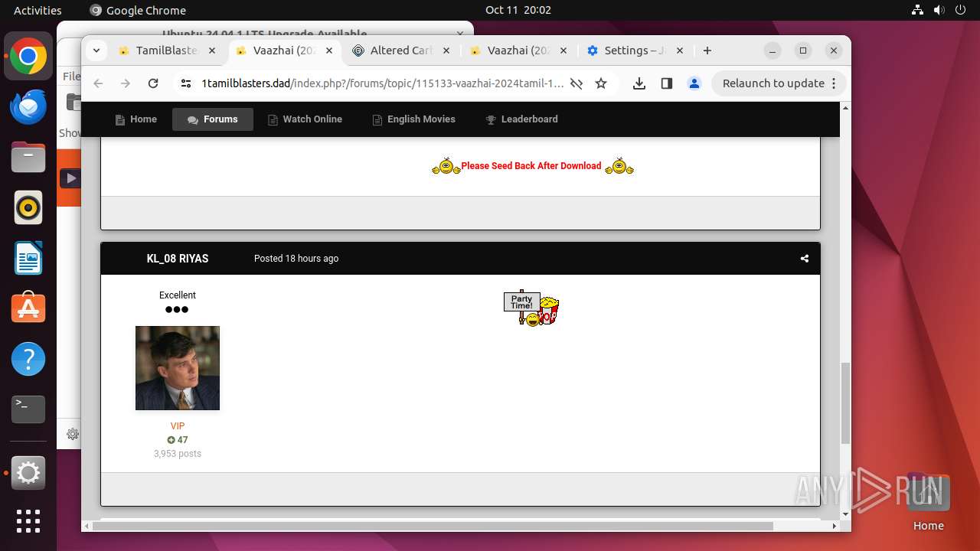The width and height of the screenshot is (980, 551).
Task: Open Activities overview
Action: tap(38, 10)
